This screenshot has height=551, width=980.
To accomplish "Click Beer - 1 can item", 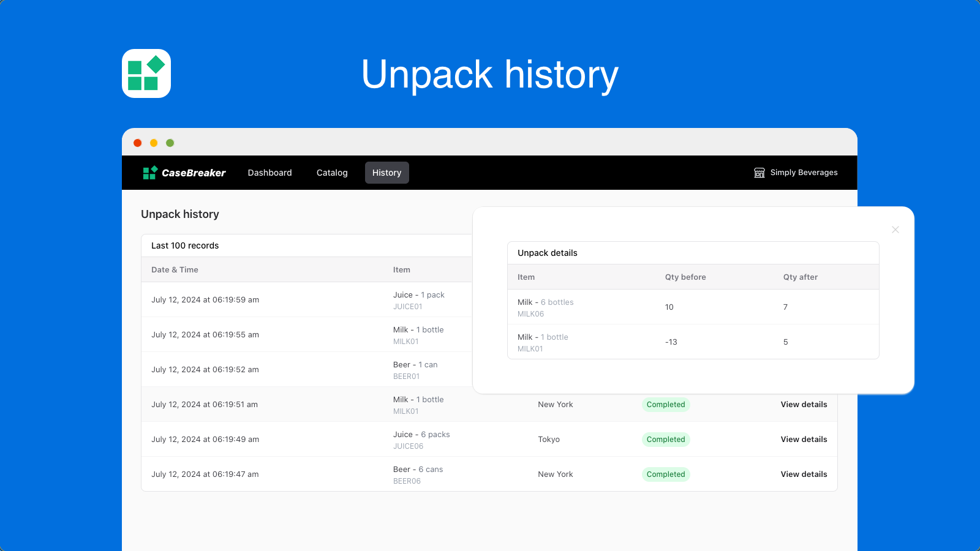I will [x=415, y=365].
